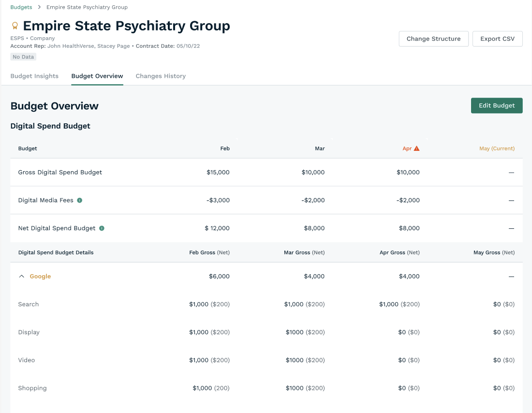Click the Google channel group label
The image size is (532, 413).
pos(40,277)
